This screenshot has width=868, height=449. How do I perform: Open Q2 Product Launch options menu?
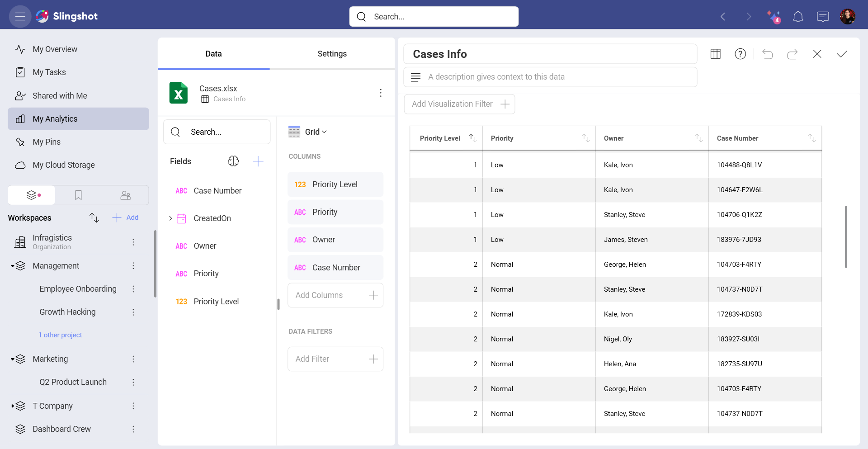tap(133, 382)
